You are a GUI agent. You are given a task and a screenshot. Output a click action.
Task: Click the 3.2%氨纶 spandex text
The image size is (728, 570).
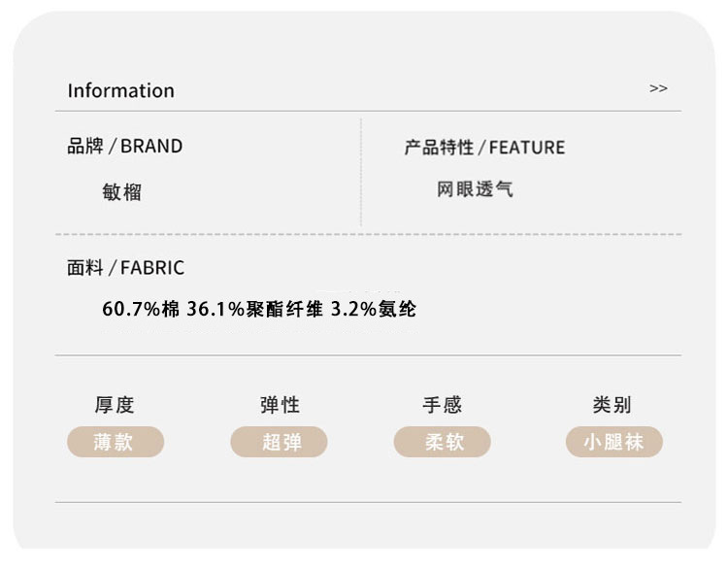[x=374, y=310]
